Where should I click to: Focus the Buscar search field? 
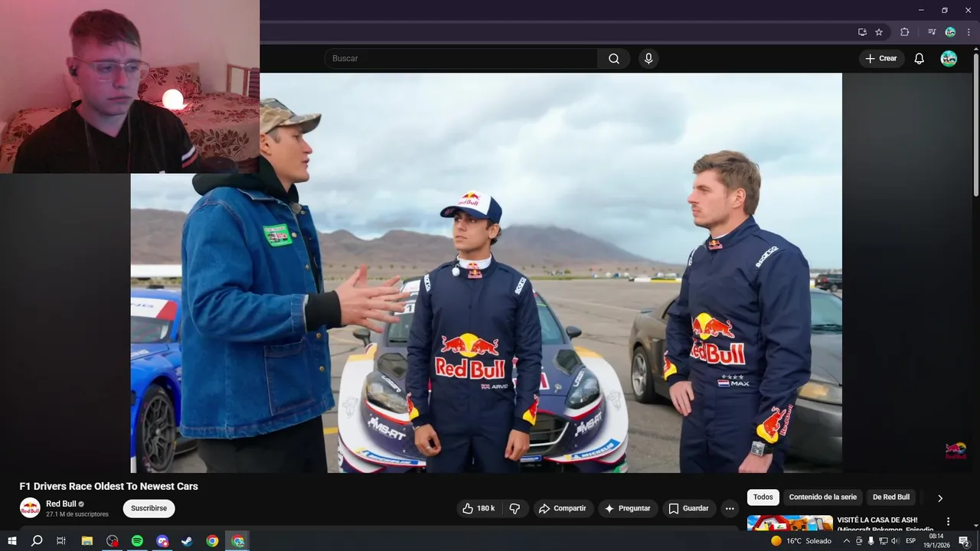[461, 59]
